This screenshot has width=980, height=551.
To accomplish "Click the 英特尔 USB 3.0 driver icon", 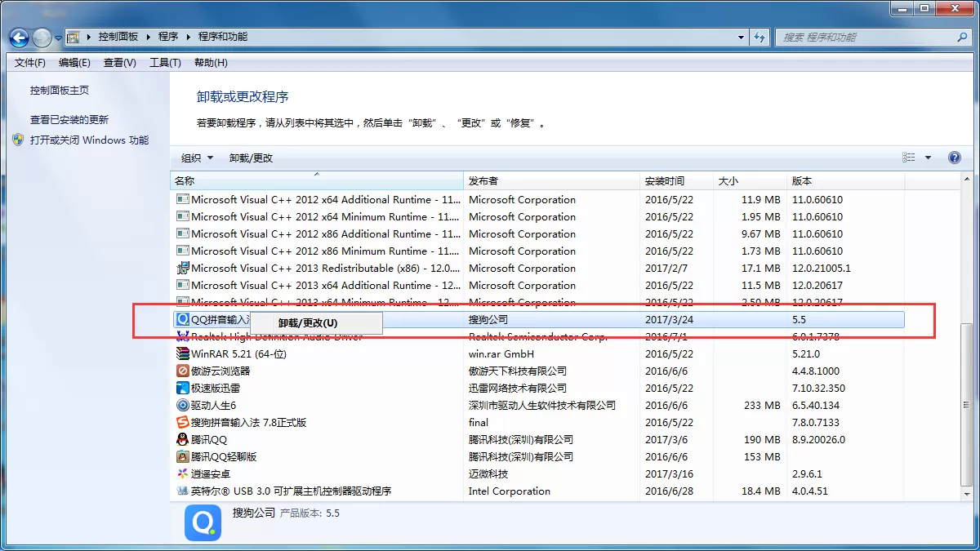I will [183, 491].
